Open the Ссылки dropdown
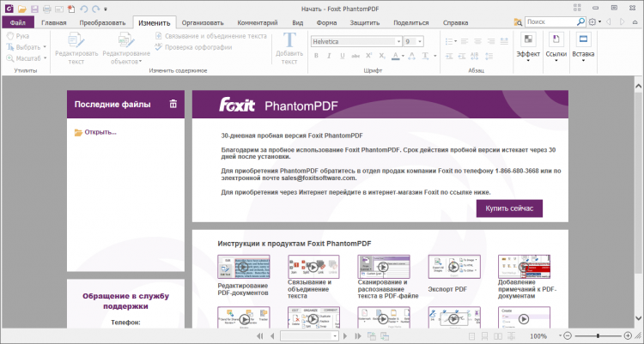The width and height of the screenshot is (644, 344). pos(556,47)
